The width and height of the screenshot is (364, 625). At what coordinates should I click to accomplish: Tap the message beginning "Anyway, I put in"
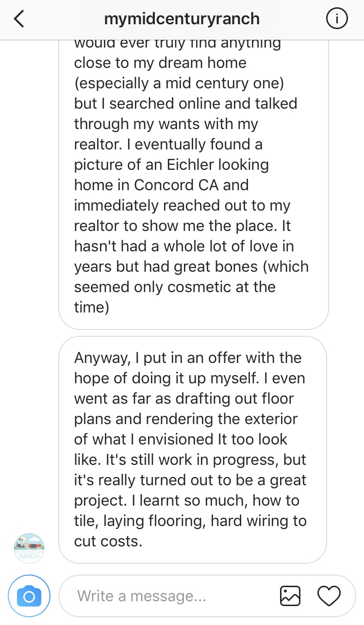pos(192,449)
